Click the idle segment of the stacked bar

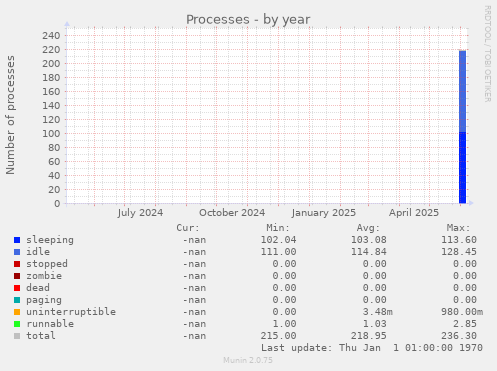click(462, 91)
